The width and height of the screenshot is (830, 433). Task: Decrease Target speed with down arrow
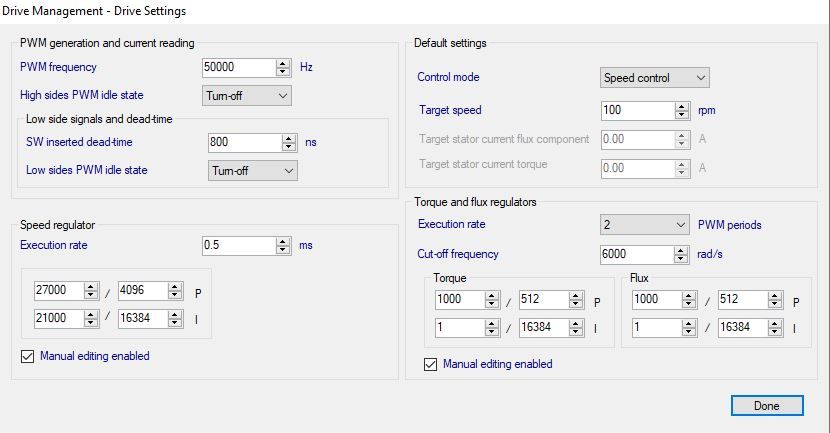click(682, 115)
